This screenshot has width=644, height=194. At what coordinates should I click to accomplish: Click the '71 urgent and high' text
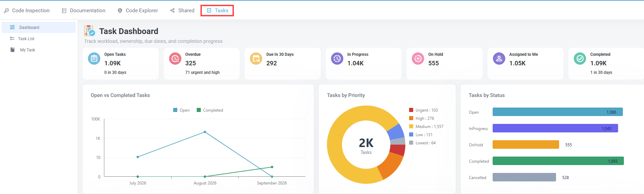point(203,72)
